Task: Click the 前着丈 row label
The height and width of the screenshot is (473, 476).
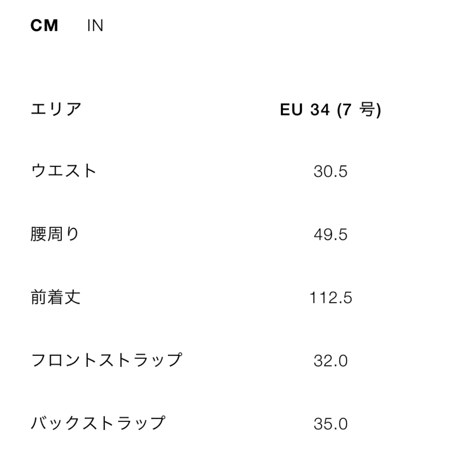Action: (56, 297)
